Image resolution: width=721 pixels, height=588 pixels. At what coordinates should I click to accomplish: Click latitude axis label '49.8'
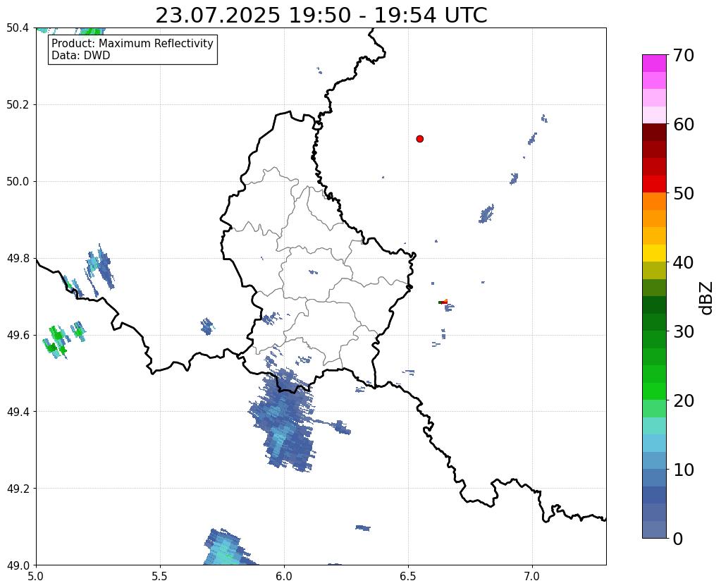click(18, 258)
